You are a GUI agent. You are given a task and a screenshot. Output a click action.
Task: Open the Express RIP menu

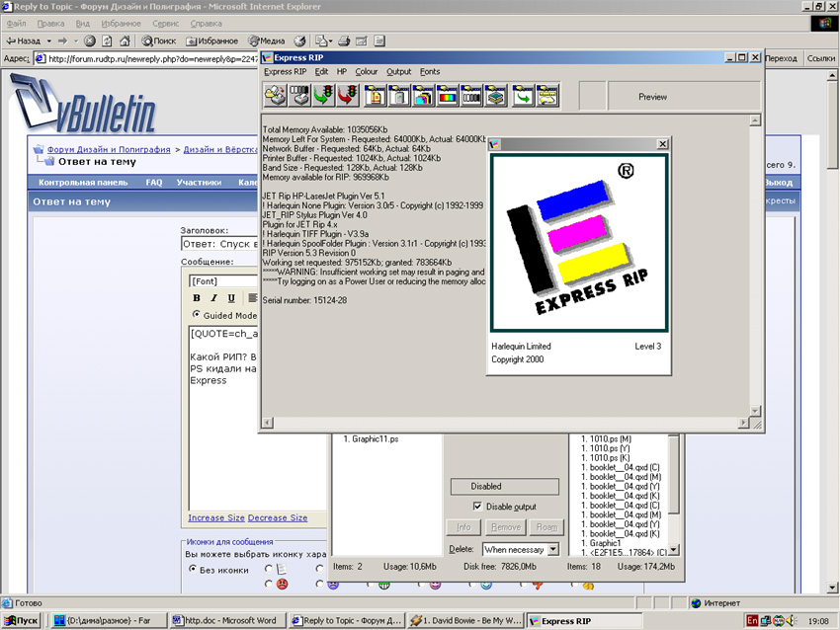(x=285, y=72)
